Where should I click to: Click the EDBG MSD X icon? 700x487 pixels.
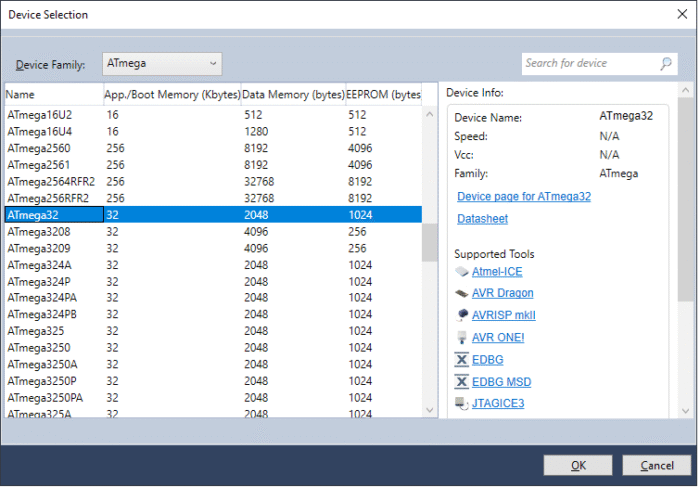(462, 382)
